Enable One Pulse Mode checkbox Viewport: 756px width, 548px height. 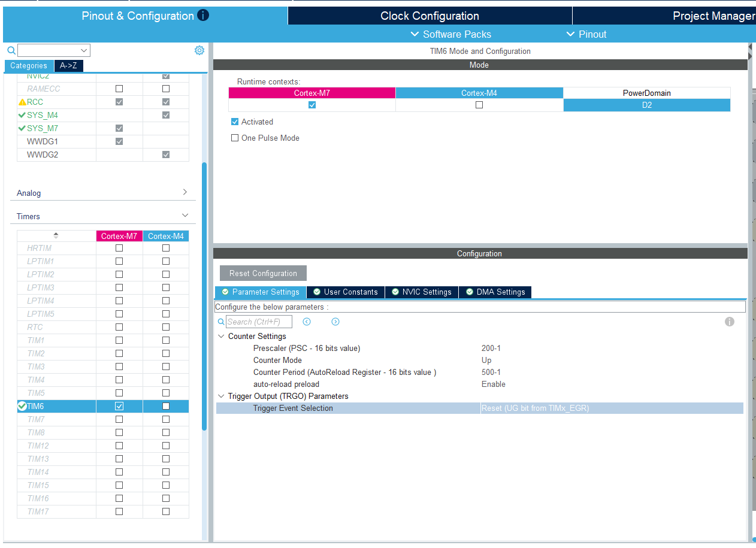235,138
